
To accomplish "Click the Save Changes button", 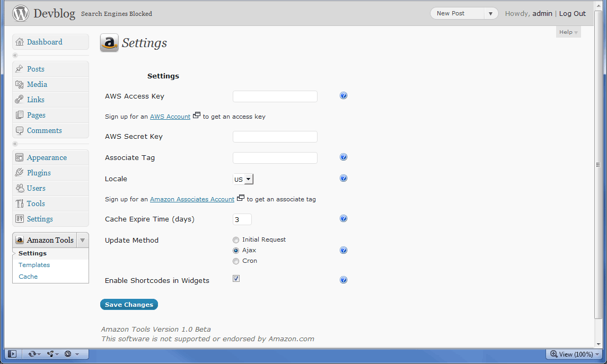I will (129, 305).
